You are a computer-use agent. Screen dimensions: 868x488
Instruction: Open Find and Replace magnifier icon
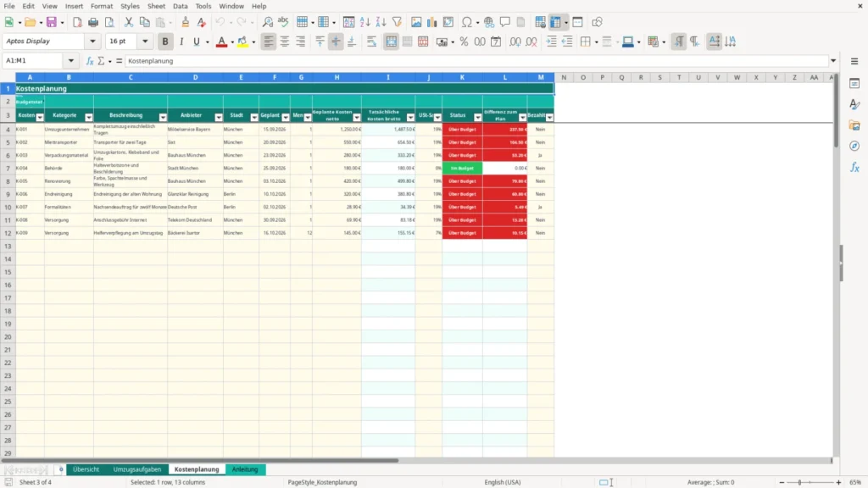coord(267,22)
